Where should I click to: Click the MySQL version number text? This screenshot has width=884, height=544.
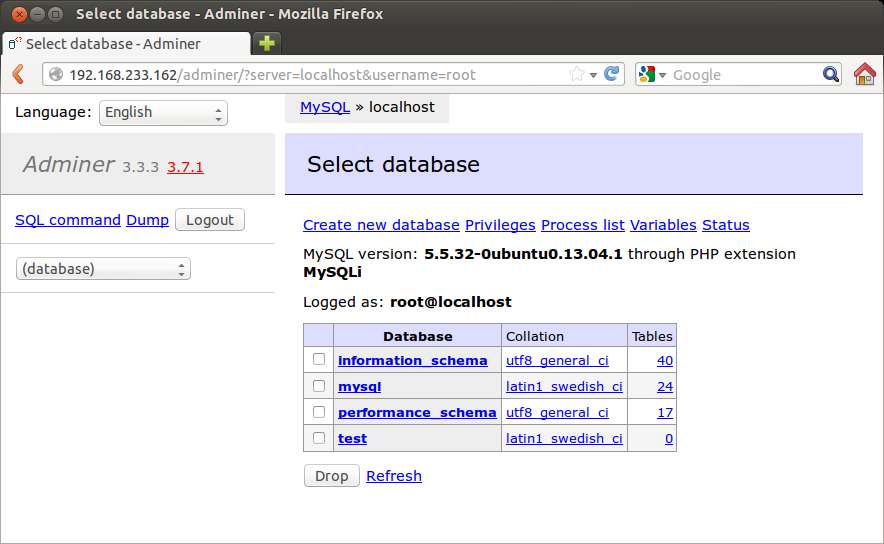coord(523,254)
